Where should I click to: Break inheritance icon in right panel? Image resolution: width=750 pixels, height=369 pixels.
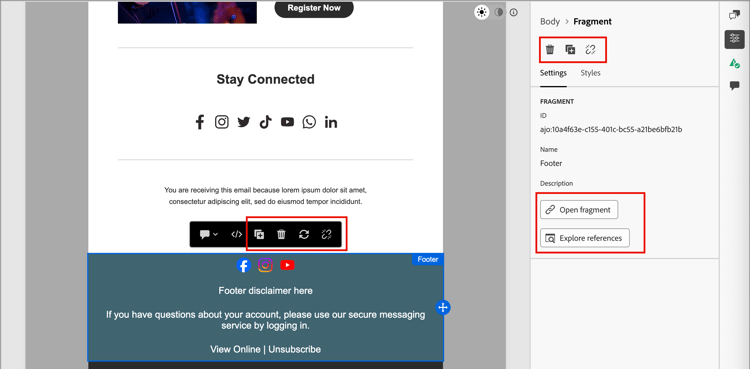(590, 49)
